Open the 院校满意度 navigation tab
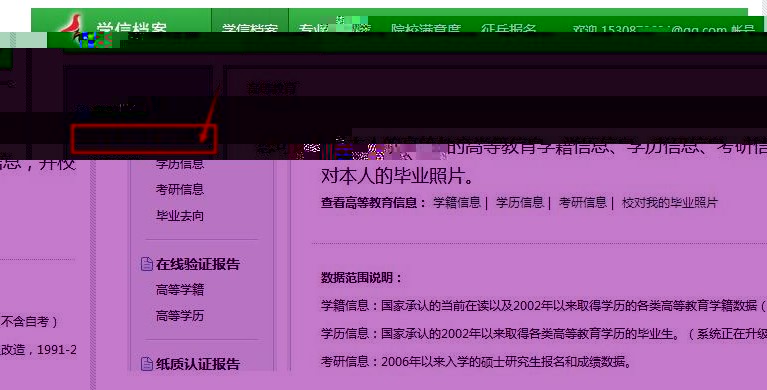 pos(426,29)
